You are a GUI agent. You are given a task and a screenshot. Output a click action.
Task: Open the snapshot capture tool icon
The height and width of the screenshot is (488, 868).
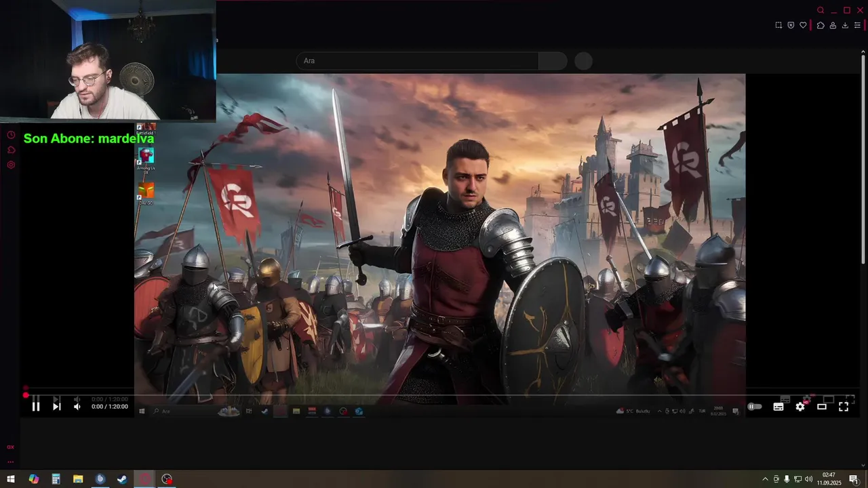(x=778, y=25)
